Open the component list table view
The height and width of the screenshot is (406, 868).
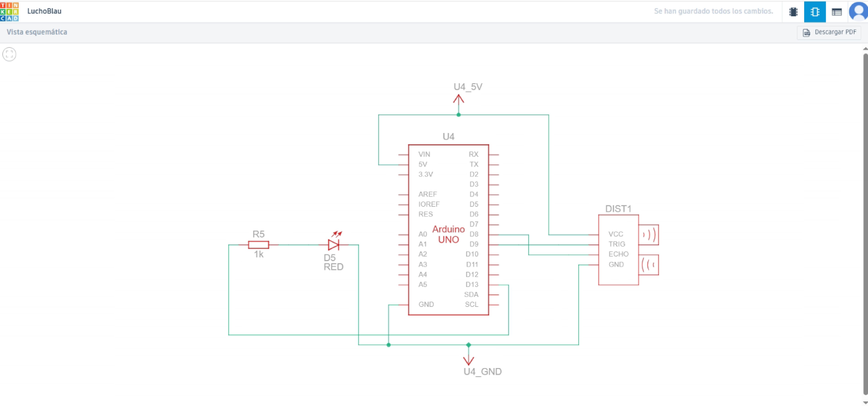point(836,12)
